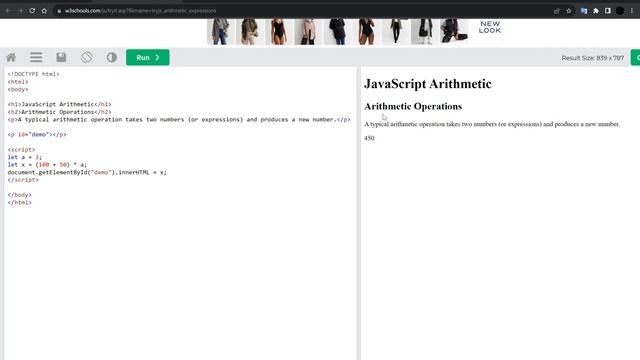Select the document.getElementById code line
The height and width of the screenshot is (360, 640).
(x=87, y=173)
